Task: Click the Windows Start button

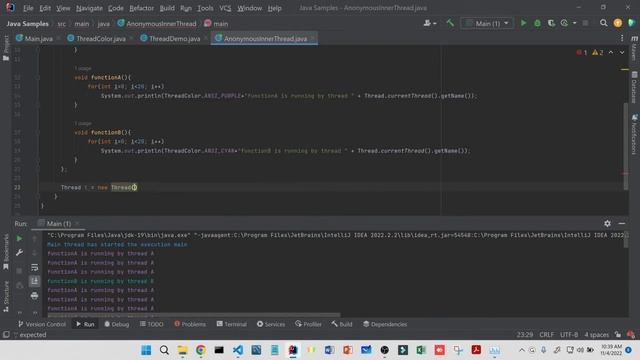Action: (146, 350)
